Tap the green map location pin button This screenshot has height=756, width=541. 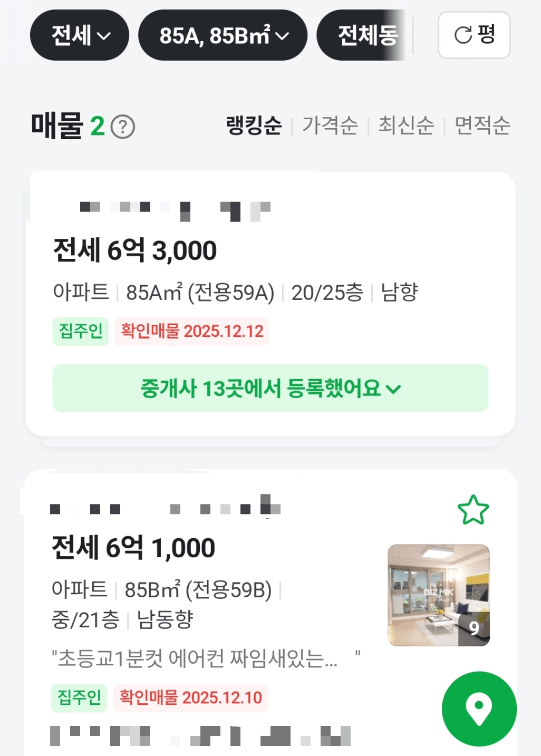point(479,709)
